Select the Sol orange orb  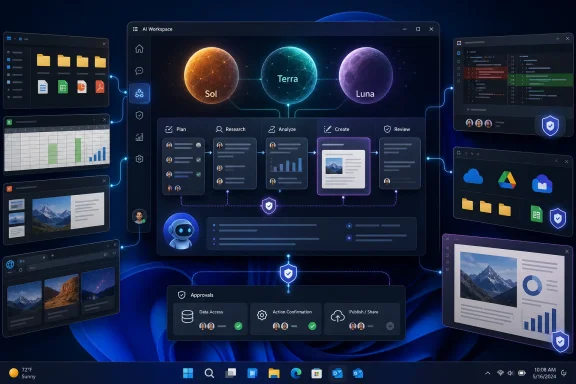pos(211,75)
